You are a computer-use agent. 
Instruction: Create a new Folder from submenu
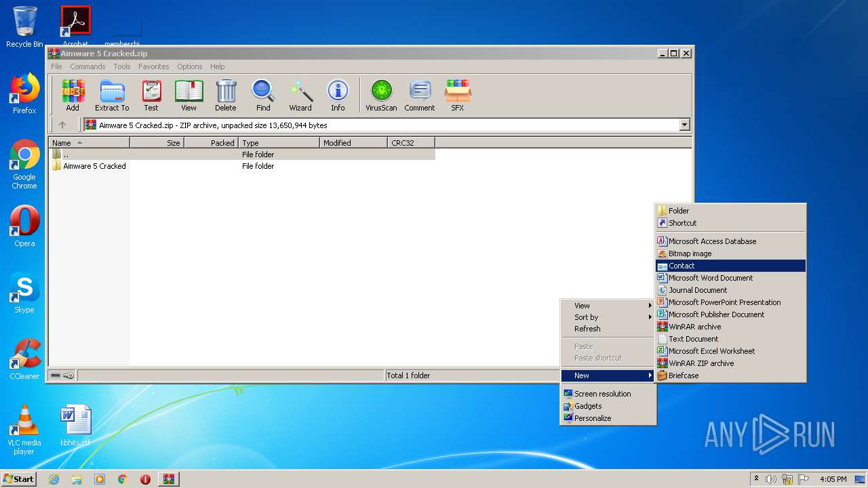pyautogui.click(x=730, y=211)
